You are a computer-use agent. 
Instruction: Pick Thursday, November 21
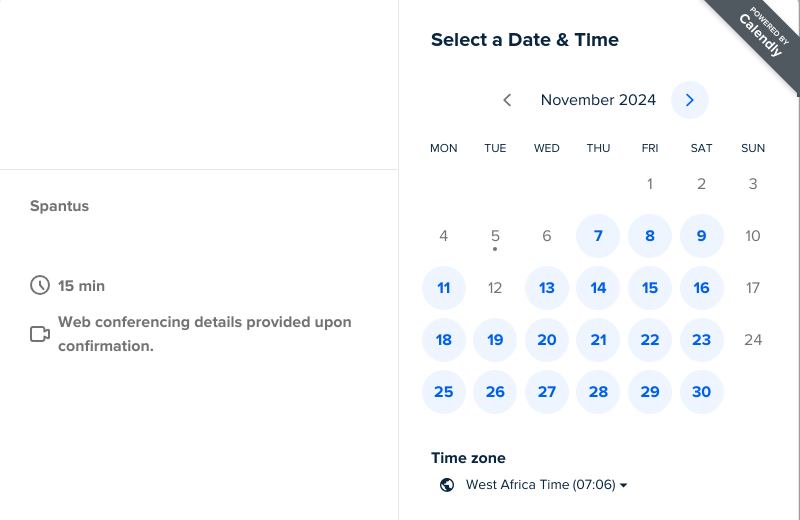pyautogui.click(x=598, y=340)
